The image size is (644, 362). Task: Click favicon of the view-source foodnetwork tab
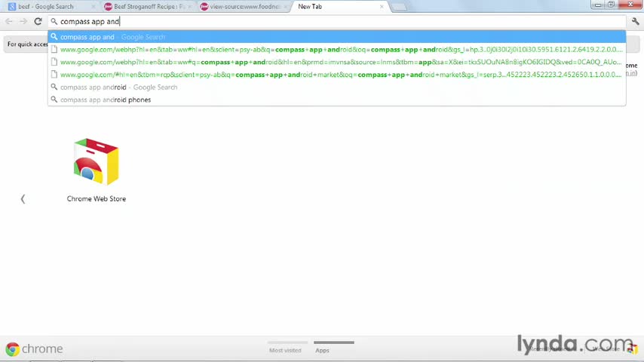pos(204,7)
